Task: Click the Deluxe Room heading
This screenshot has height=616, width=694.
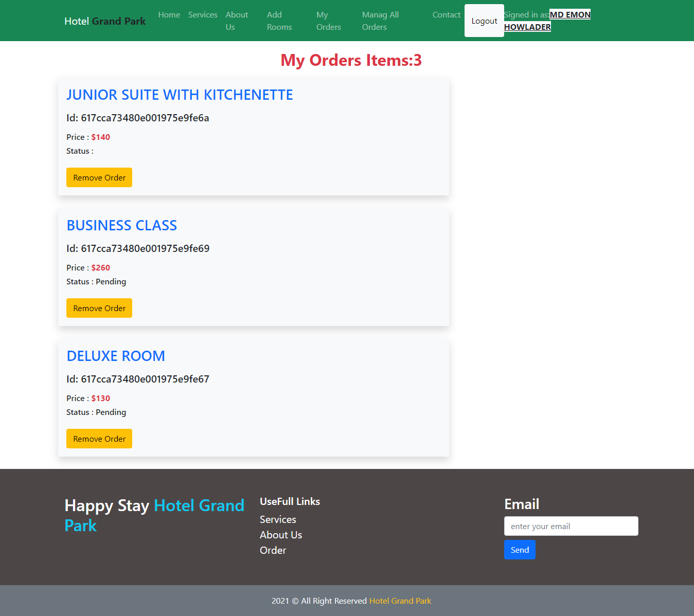Action: (x=116, y=356)
